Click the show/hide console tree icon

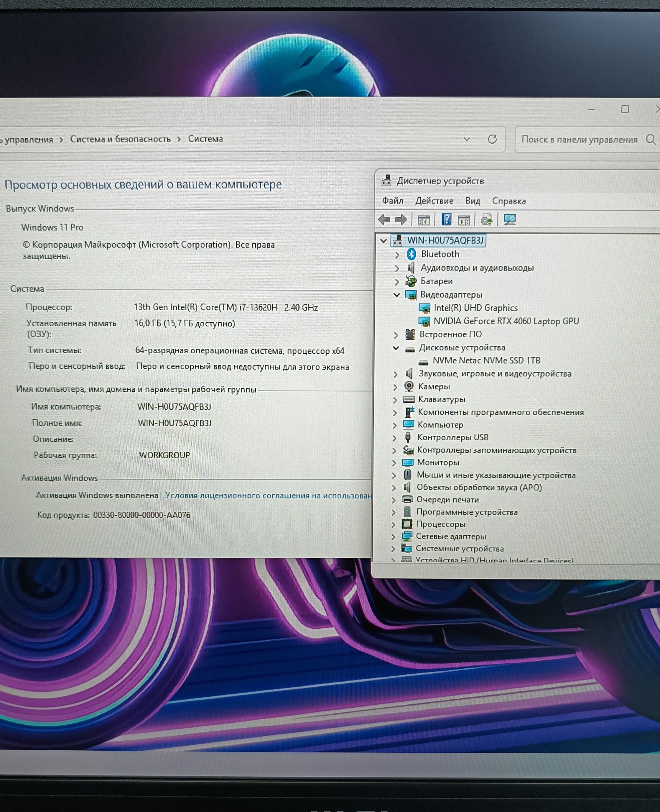coord(424,220)
